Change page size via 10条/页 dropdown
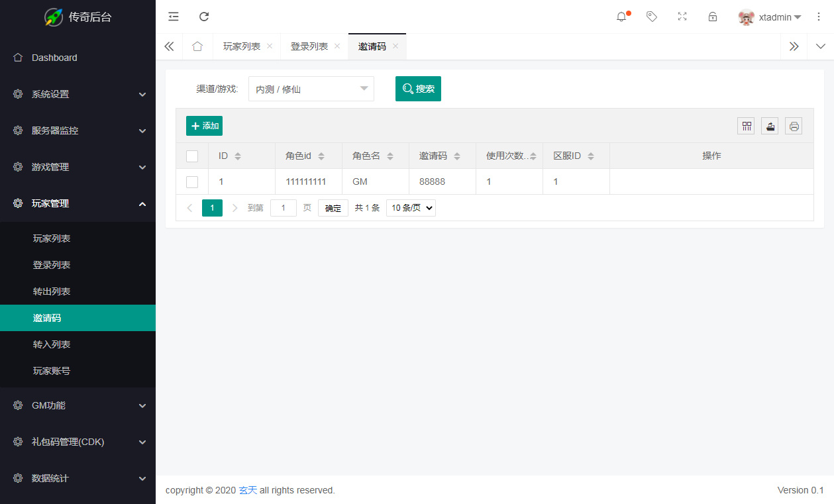The height and width of the screenshot is (504, 834). (x=410, y=207)
